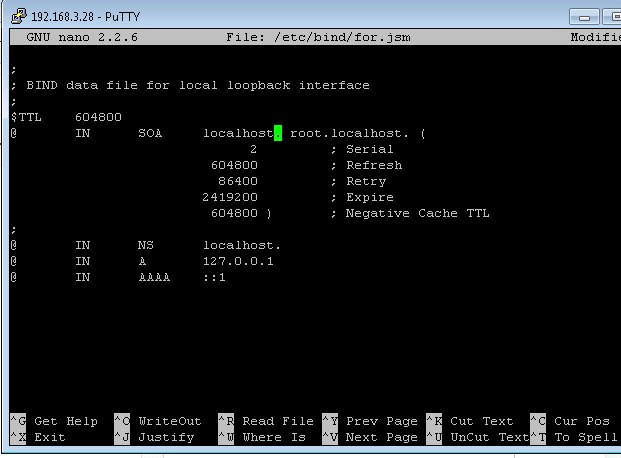621x458 pixels.
Task: Click the '^J Justify' shortcut
Action: [154, 437]
